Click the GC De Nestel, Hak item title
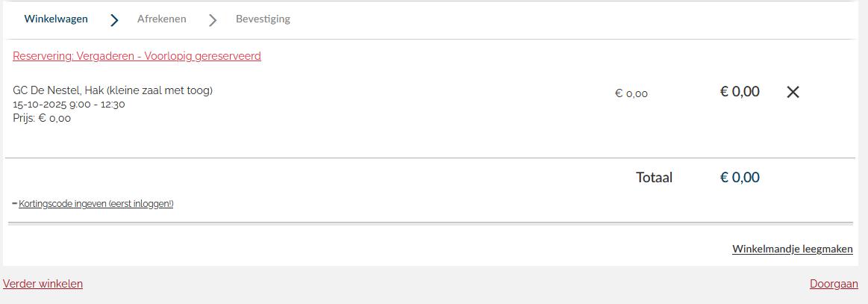 coord(113,90)
